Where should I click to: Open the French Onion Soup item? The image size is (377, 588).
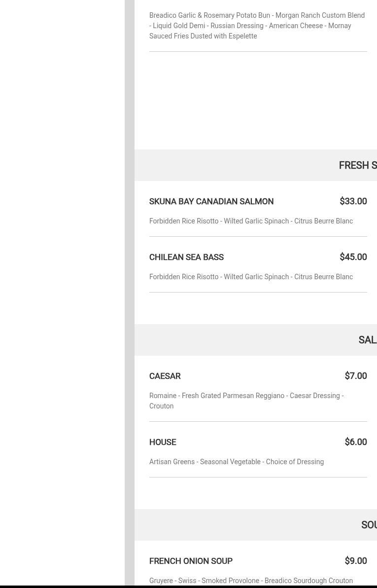tap(191, 561)
